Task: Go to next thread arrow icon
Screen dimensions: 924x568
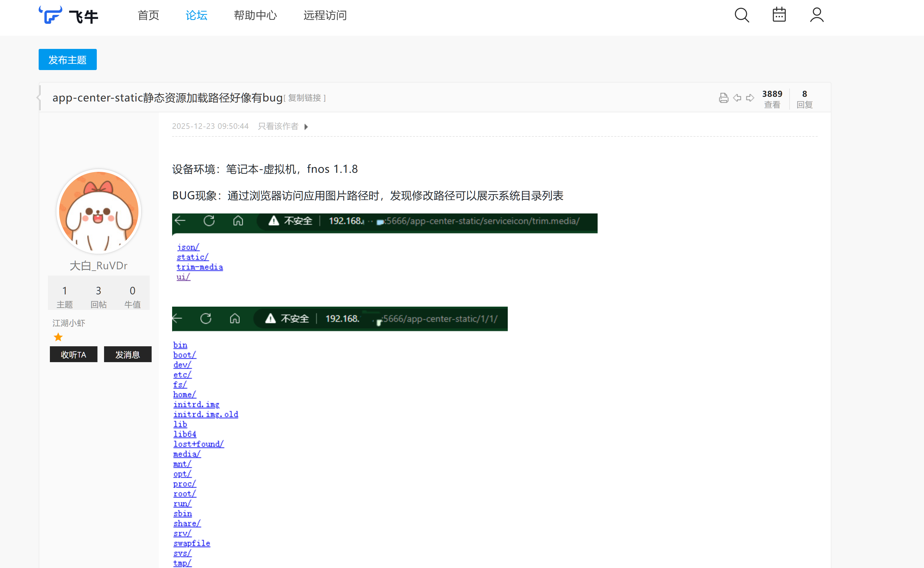Action: point(750,98)
